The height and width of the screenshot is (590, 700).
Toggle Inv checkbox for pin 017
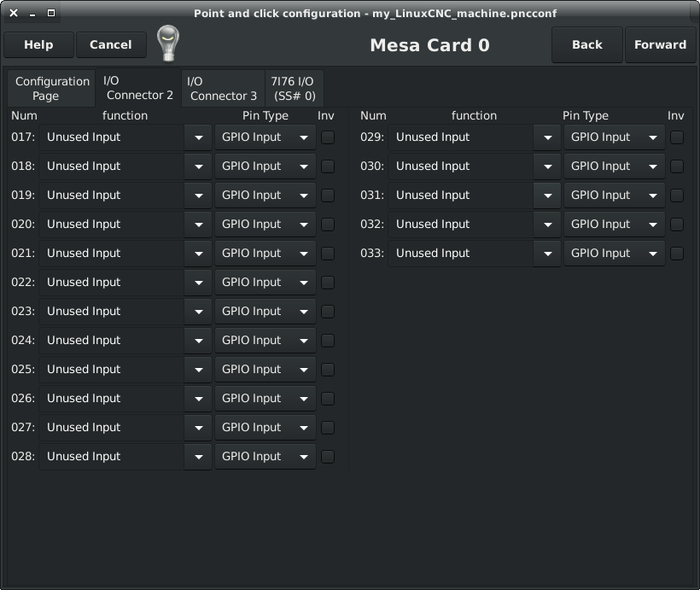coord(328,137)
